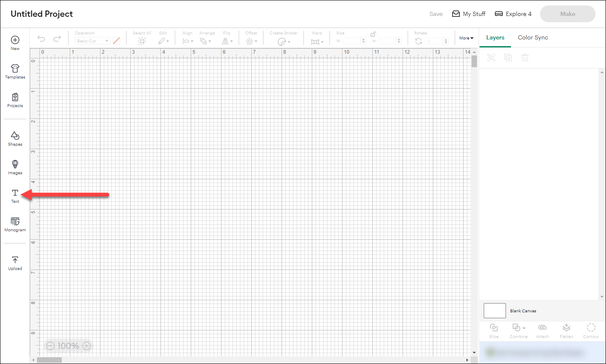Click the rotation angle input field
Screen dimensions: 606x364
(x=435, y=41)
